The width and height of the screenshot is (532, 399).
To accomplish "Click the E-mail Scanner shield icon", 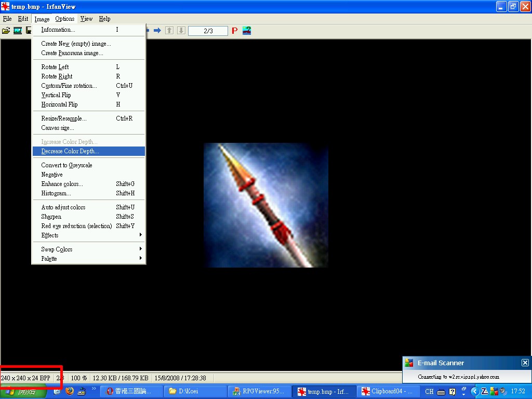I will point(409,363).
